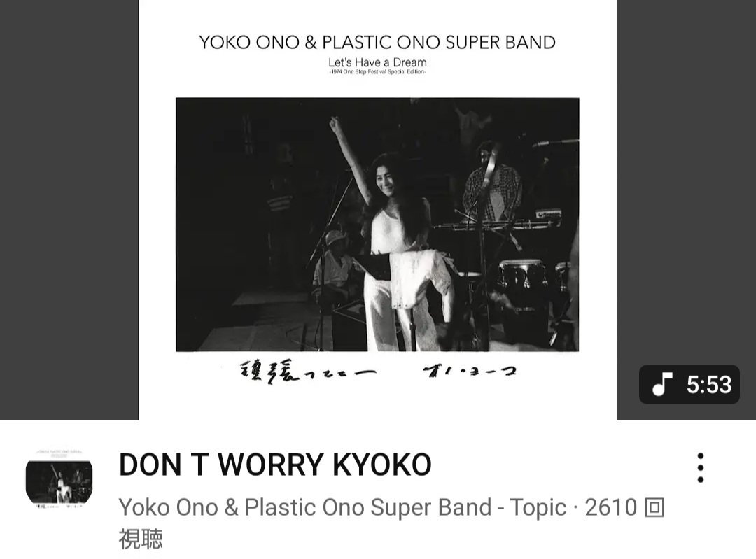Click the 1974 One Step Festival Special Edition text
The height and width of the screenshot is (559, 756).
(377, 72)
